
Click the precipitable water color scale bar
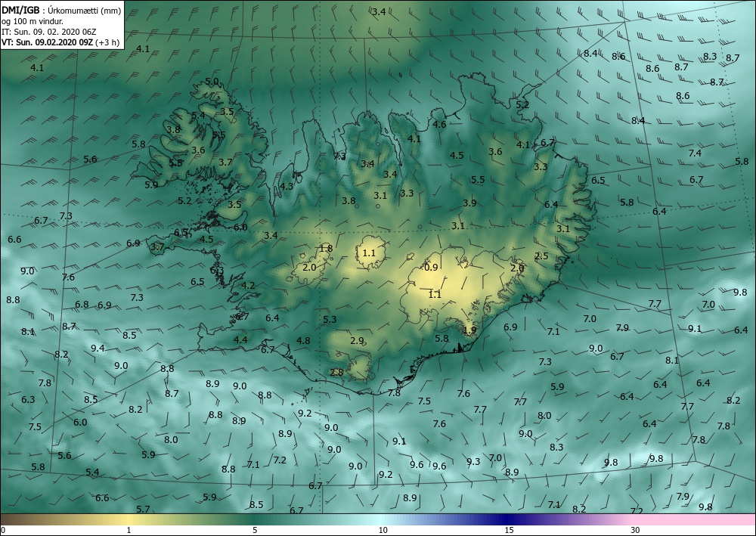click(x=378, y=519)
